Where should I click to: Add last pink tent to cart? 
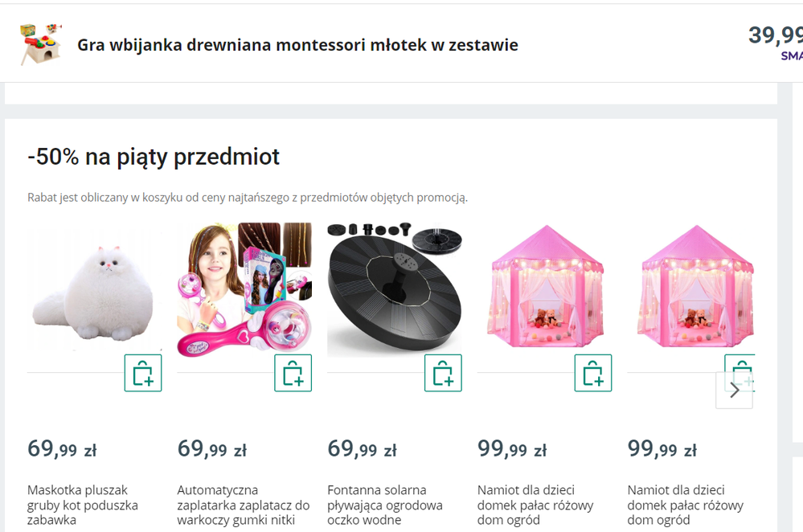[x=739, y=363]
